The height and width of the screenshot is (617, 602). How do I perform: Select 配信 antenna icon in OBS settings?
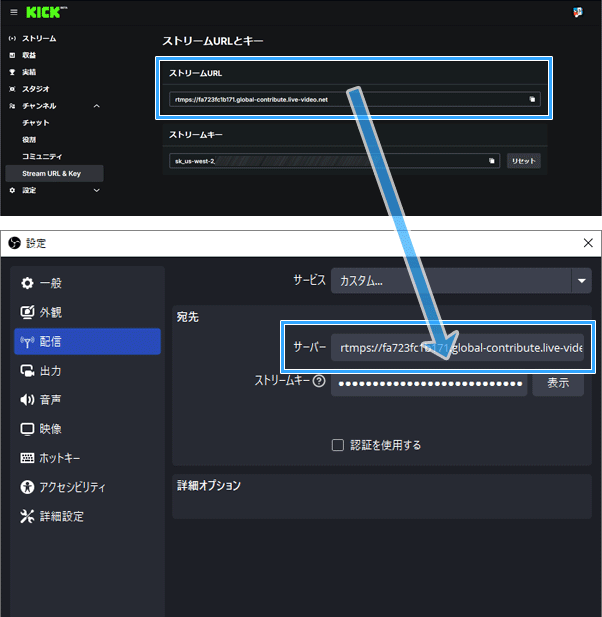click(x=27, y=342)
